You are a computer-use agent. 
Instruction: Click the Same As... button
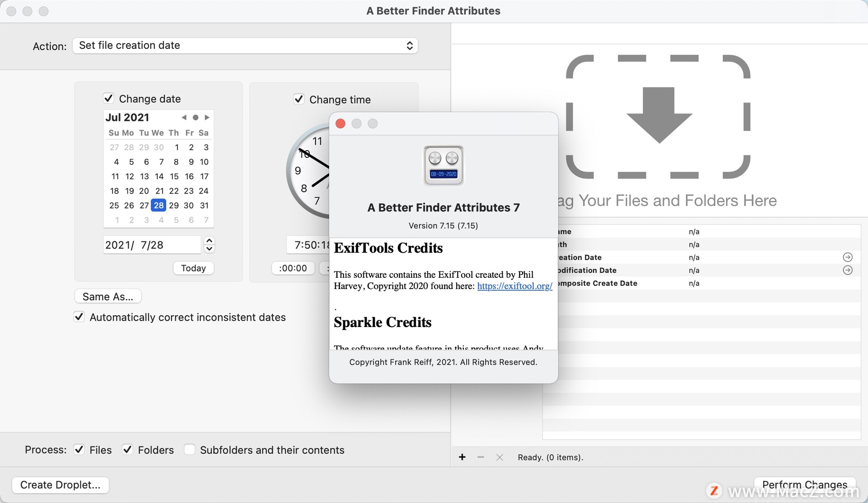tap(108, 296)
